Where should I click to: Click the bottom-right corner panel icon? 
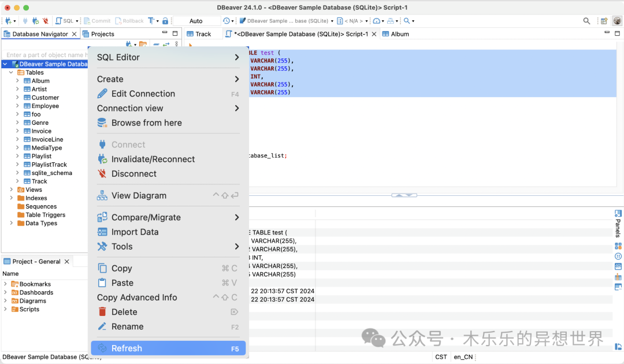(x=618, y=347)
